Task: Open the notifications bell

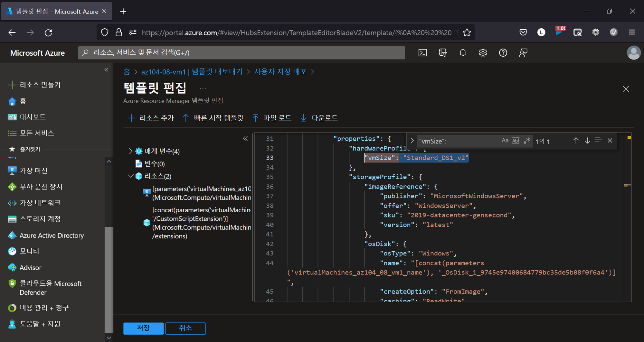Action: pyautogui.click(x=463, y=53)
